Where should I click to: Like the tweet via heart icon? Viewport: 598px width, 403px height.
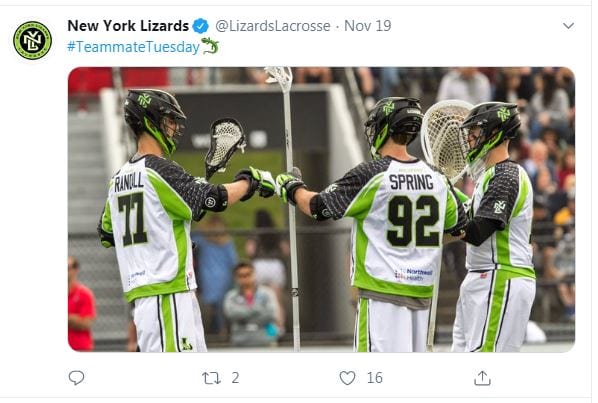click(x=347, y=378)
